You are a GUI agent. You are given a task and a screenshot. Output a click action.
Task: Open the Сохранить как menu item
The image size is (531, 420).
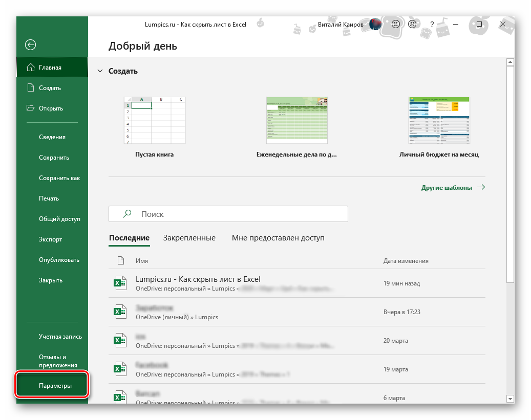coord(59,178)
